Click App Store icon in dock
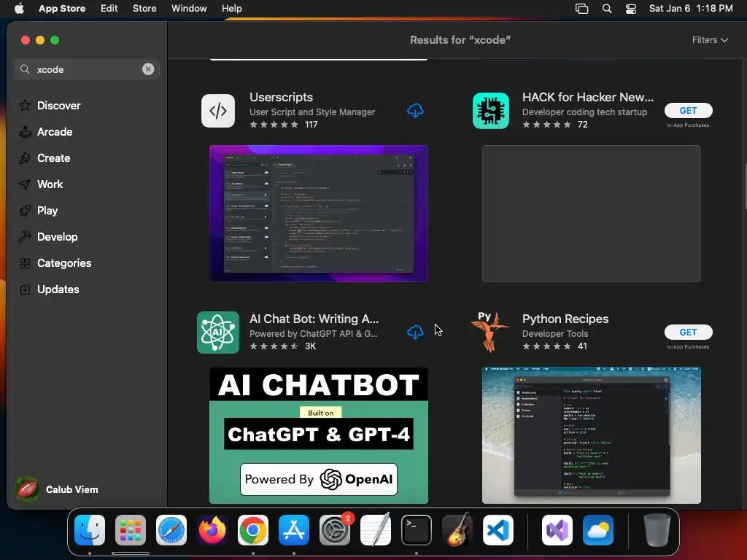This screenshot has width=747, height=560. (294, 530)
